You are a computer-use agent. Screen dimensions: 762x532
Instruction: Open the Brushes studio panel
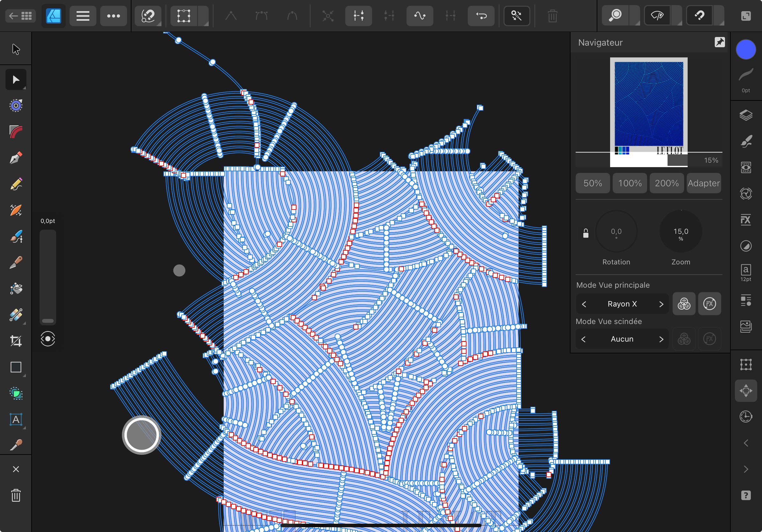tap(746, 142)
